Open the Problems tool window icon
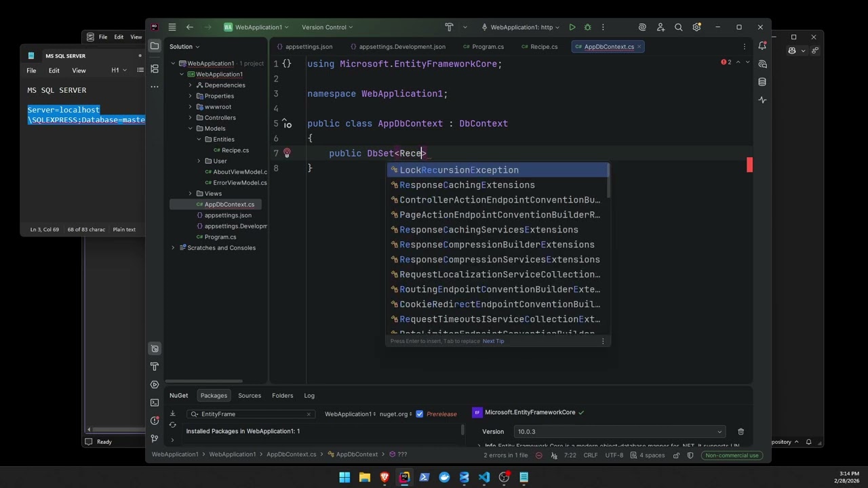Screen dimensions: 868x488 coord(155,420)
